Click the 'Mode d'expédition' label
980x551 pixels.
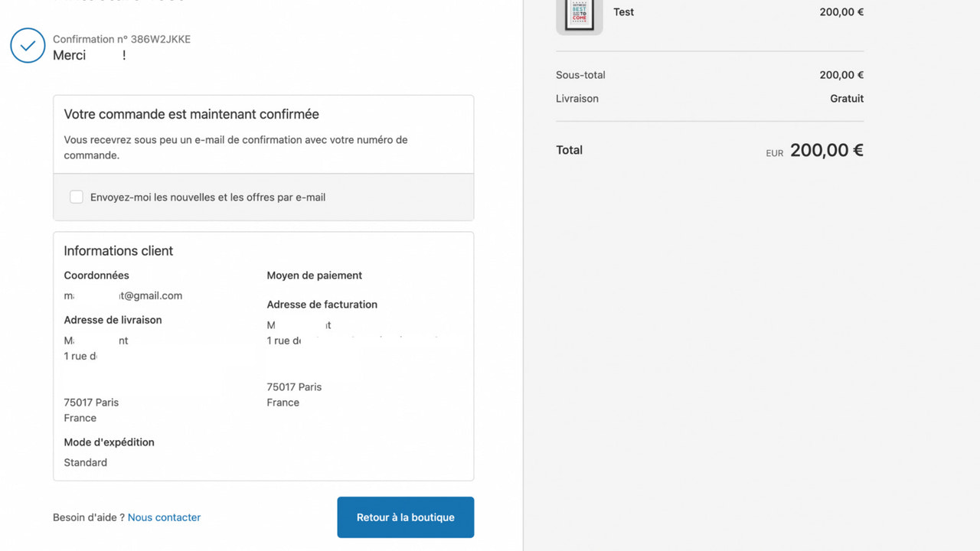click(x=109, y=442)
